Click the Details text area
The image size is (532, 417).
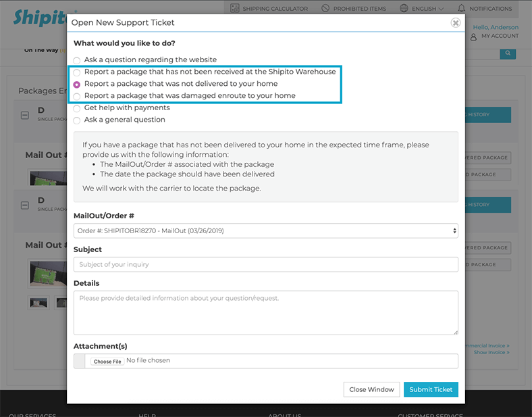265,313
